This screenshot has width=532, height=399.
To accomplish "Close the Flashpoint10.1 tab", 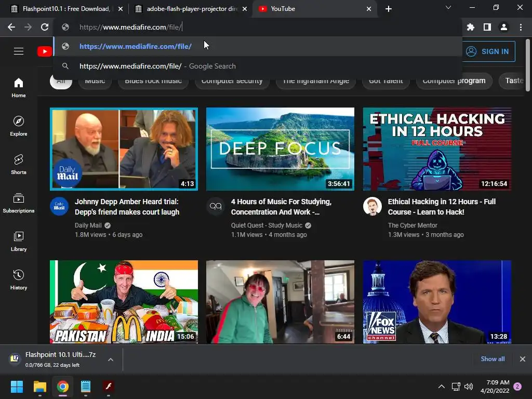I will [x=121, y=9].
